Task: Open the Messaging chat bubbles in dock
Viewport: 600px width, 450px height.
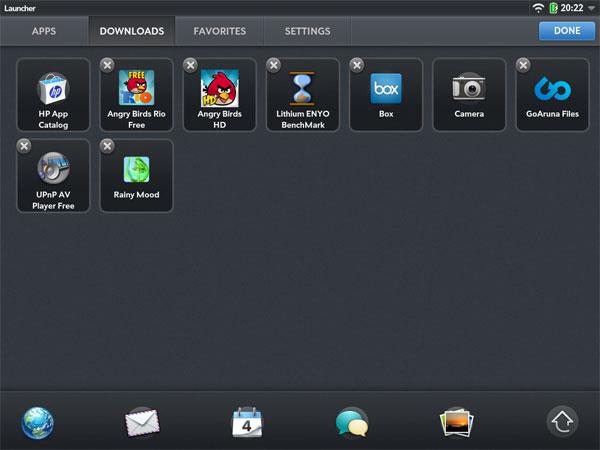Action: click(352, 422)
